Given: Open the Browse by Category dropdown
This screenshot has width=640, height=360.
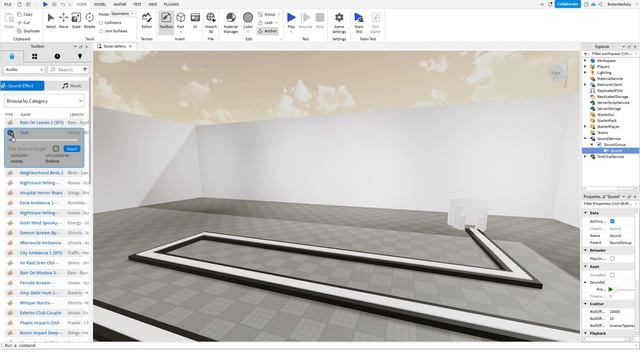Looking at the screenshot, I should [44, 101].
